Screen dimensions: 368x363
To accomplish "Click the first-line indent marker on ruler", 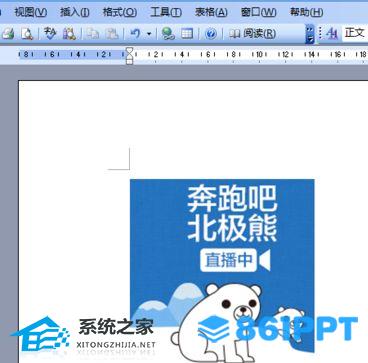I will point(129,52).
